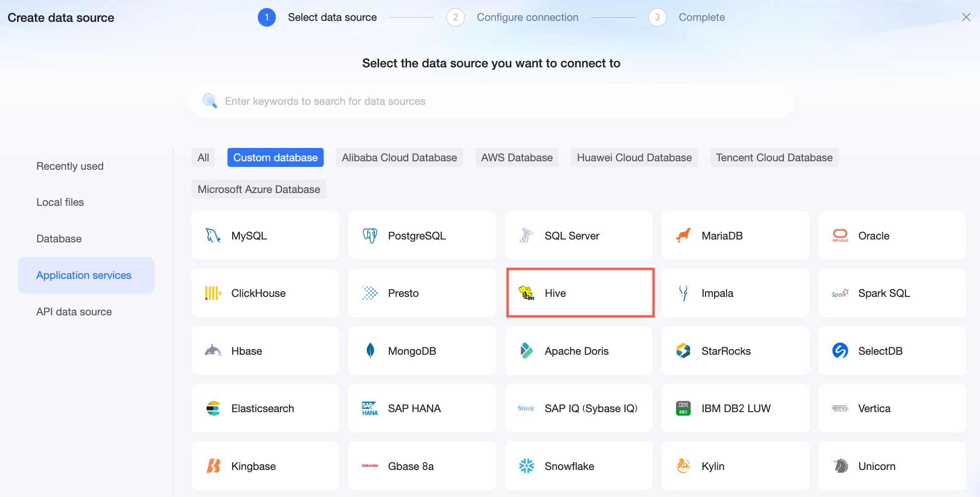Choose the MongoDB leaf icon

click(370, 351)
